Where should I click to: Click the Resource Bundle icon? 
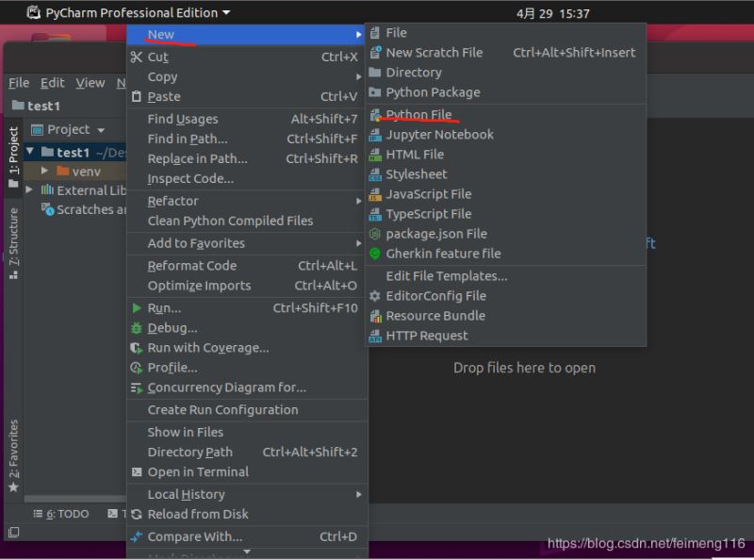point(375,316)
